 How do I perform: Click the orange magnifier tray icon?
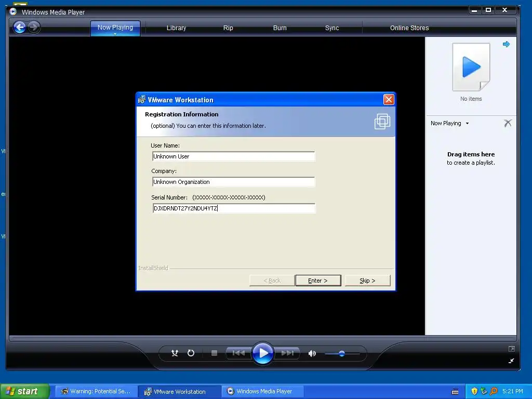pos(494,391)
